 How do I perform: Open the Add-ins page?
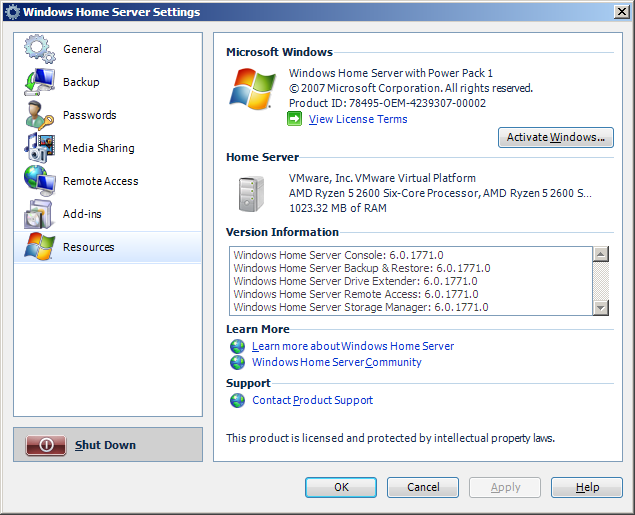click(82, 214)
